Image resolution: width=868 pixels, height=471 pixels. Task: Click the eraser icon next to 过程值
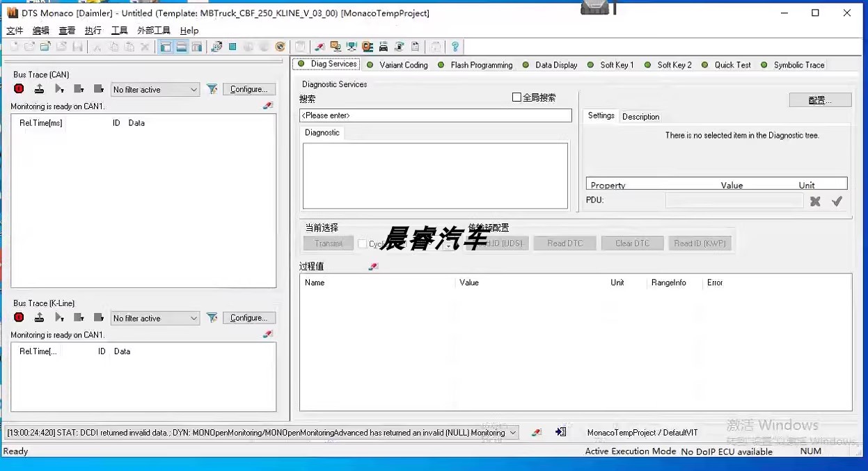point(373,266)
